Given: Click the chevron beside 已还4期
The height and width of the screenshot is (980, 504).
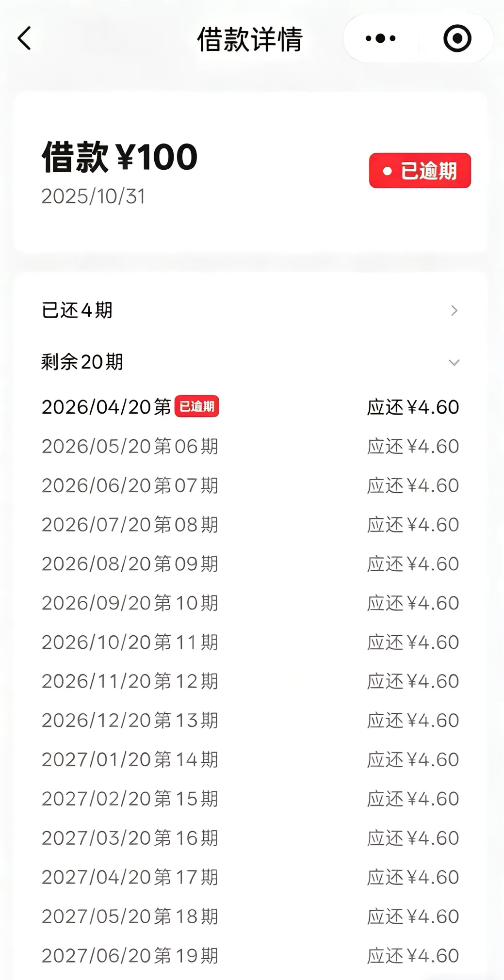Looking at the screenshot, I should [x=454, y=310].
